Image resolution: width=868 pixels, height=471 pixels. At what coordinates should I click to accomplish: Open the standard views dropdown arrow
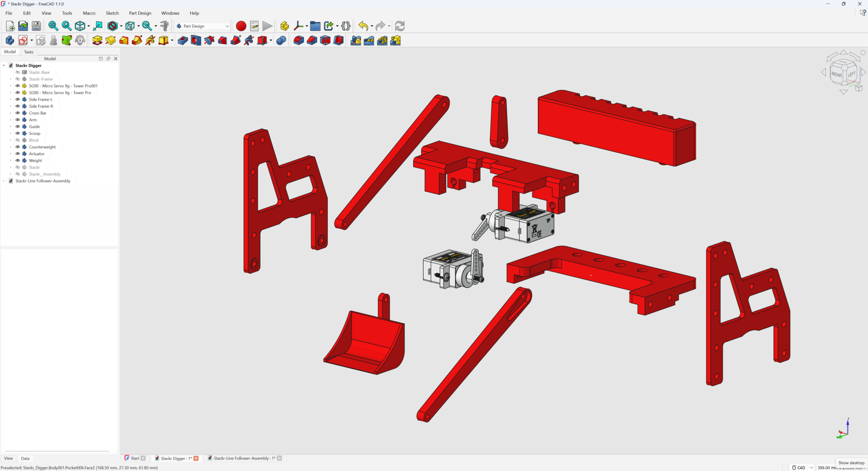pos(89,26)
